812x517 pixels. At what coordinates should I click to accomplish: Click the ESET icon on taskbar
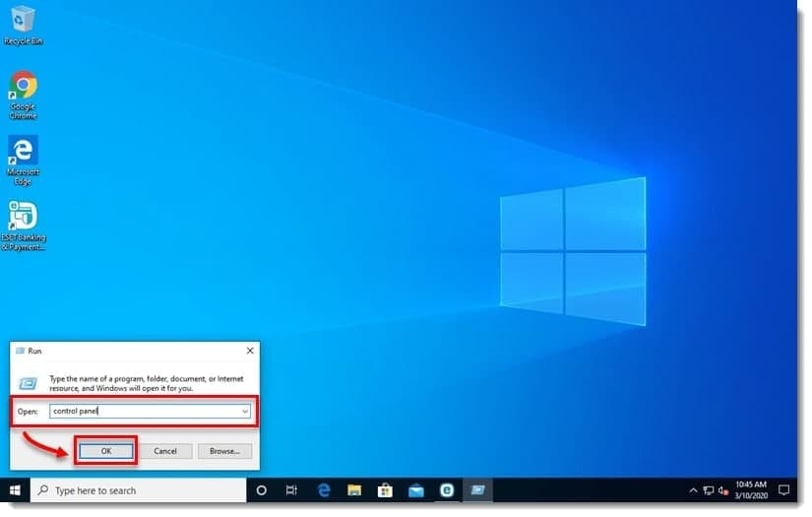point(446,489)
